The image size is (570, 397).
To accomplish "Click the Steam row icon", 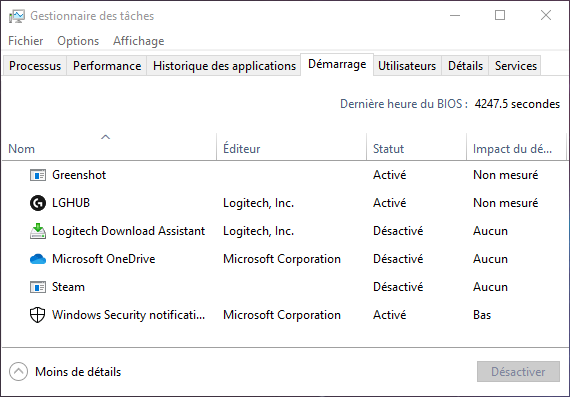I will click(x=38, y=287).
